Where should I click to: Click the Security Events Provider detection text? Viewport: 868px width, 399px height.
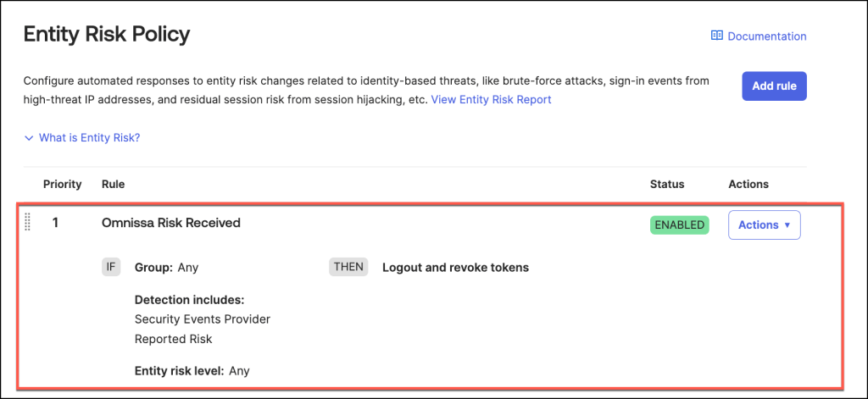[203, 319]
